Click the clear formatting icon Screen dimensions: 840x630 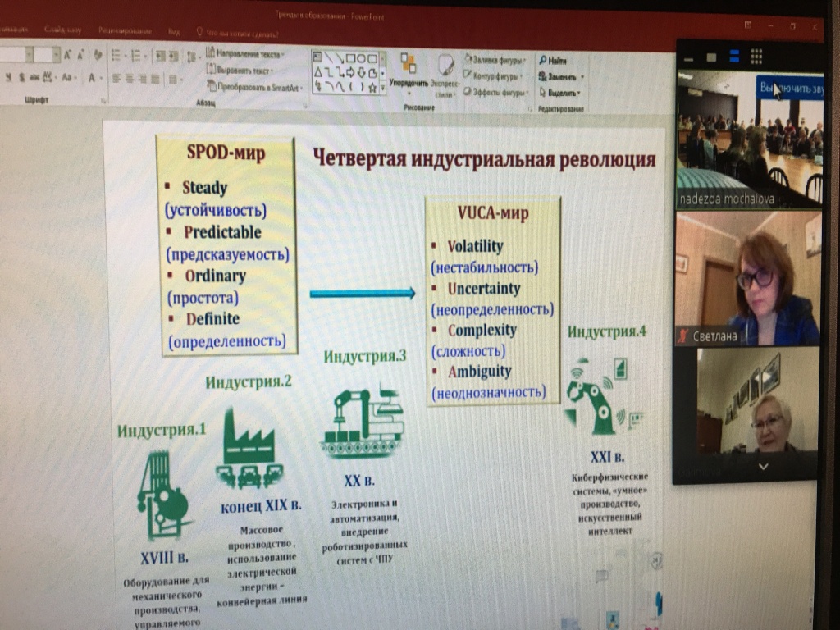pyautogui.click(x=98, y=55)
